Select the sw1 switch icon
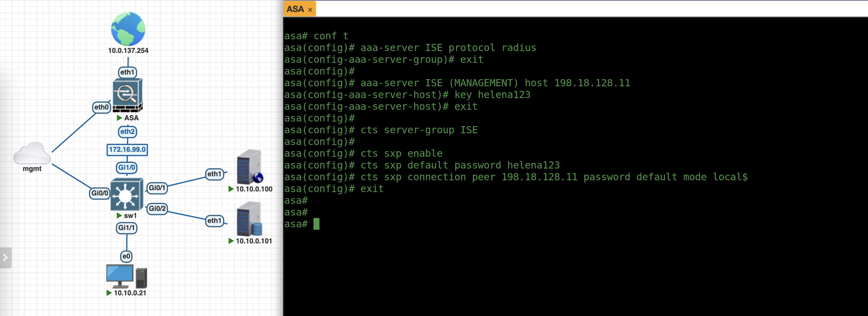The image size is (868, 316). pyautogui.click(x=126, y=194)
